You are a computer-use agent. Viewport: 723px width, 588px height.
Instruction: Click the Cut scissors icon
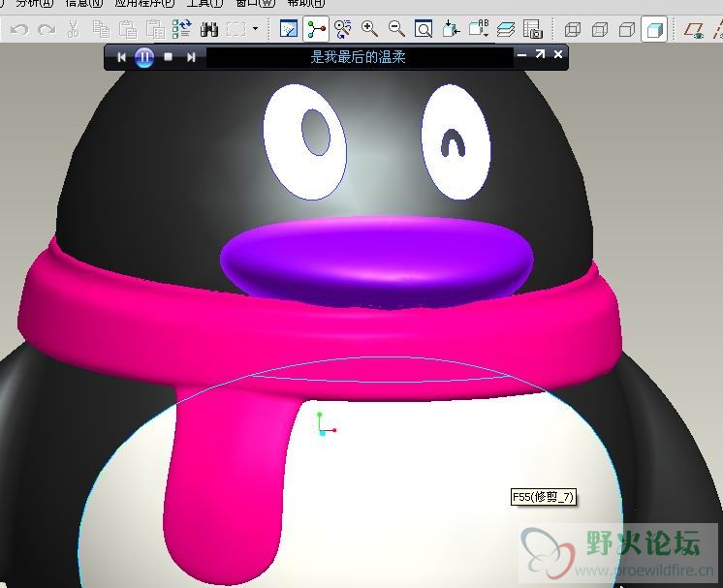tap(73, 29)
